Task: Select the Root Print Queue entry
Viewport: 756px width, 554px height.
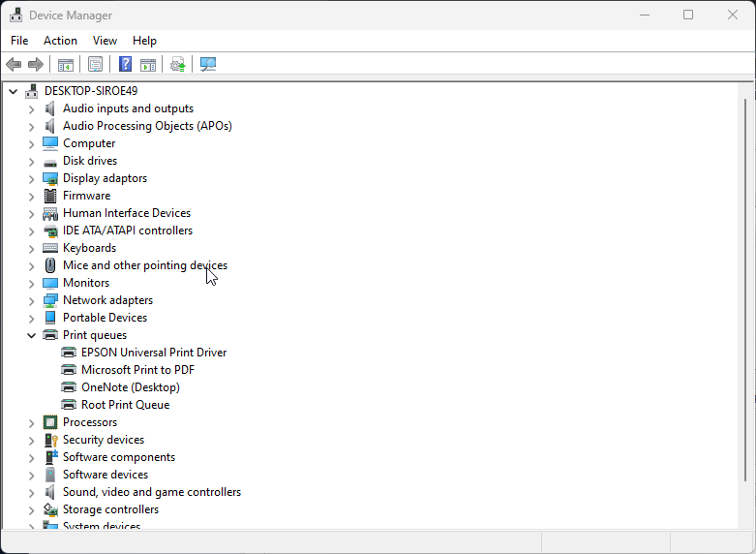Action: pyautogui.click(x=125, y=405)
